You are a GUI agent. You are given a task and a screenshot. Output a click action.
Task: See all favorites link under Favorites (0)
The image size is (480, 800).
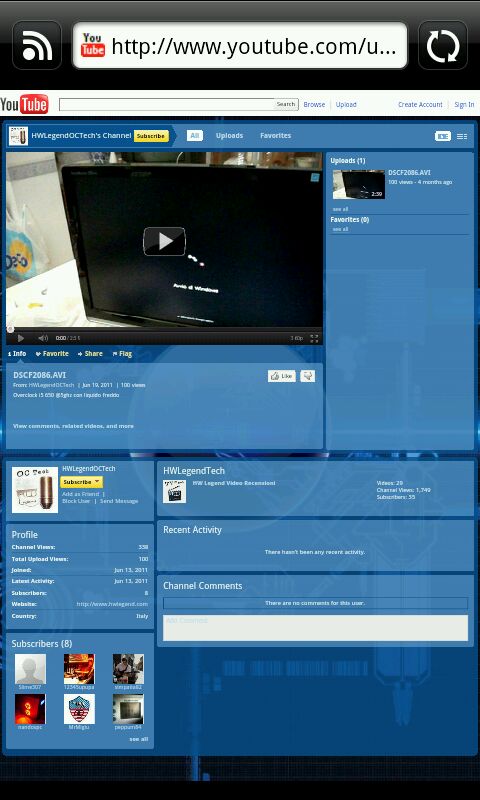click(x=340, y=230)
